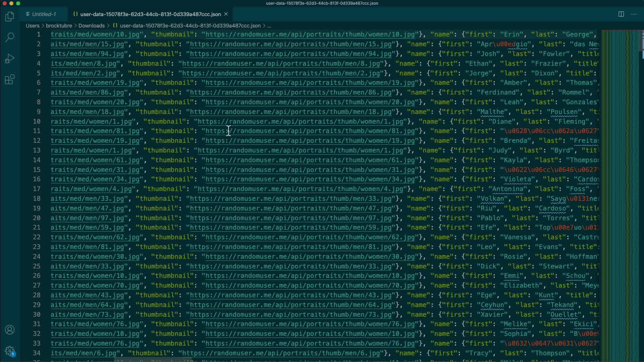Open the Explorer view in activity bar
The height and width of the screenshot is (362, 644).
10,16
